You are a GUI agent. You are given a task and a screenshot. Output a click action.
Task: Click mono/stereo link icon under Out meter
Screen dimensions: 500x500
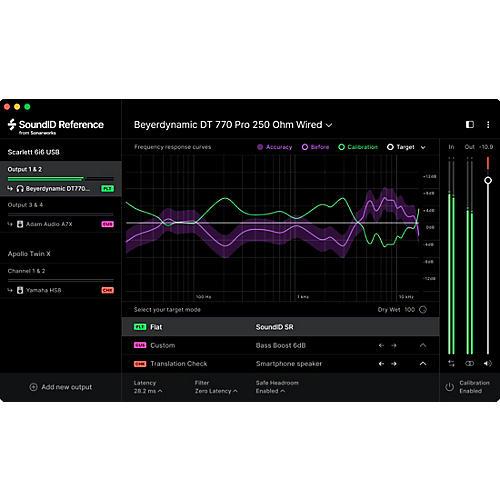[469, 363]
